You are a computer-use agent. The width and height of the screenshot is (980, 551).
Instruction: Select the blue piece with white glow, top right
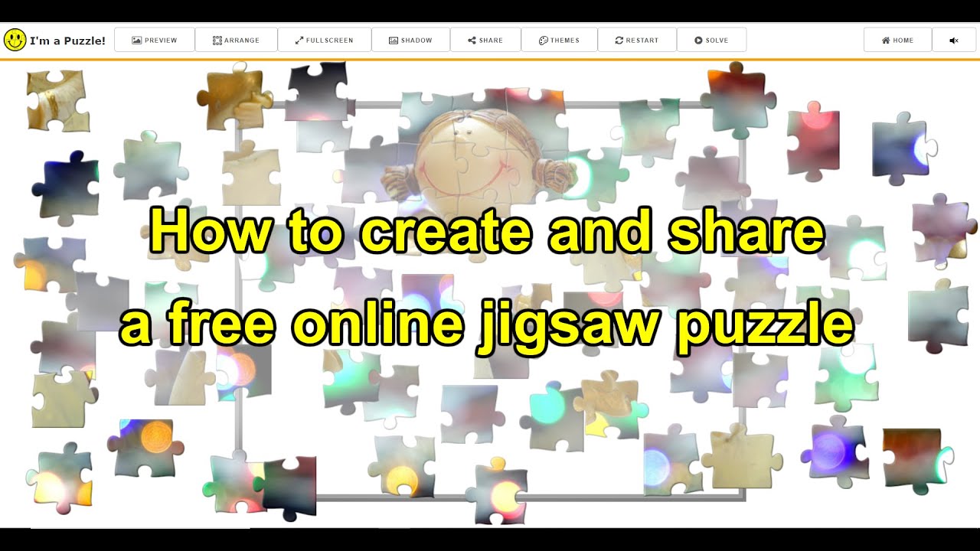pos(903,148)
